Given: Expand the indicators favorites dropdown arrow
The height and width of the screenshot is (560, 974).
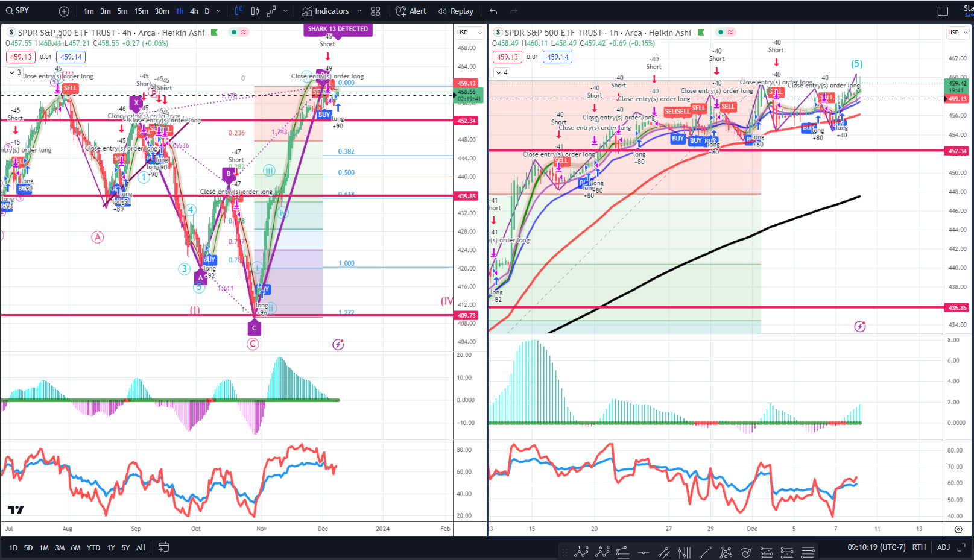Looking at the screenshot, I should [359, 11].
